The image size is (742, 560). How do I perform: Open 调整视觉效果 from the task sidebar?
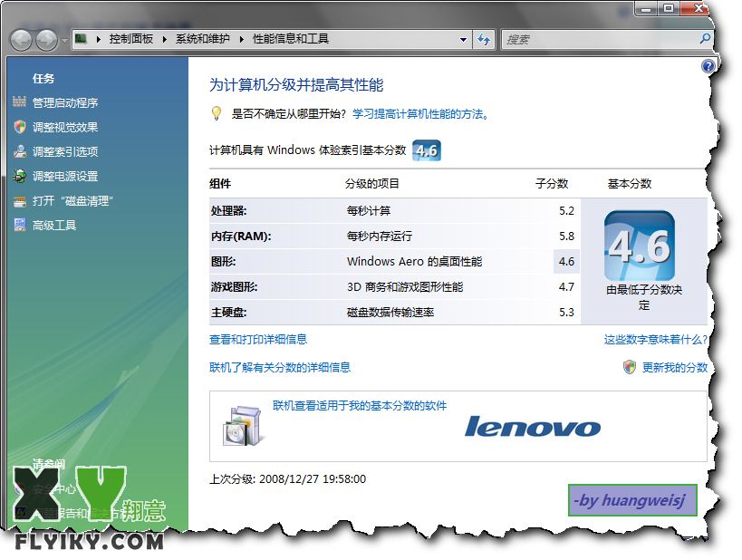[64, 128]
